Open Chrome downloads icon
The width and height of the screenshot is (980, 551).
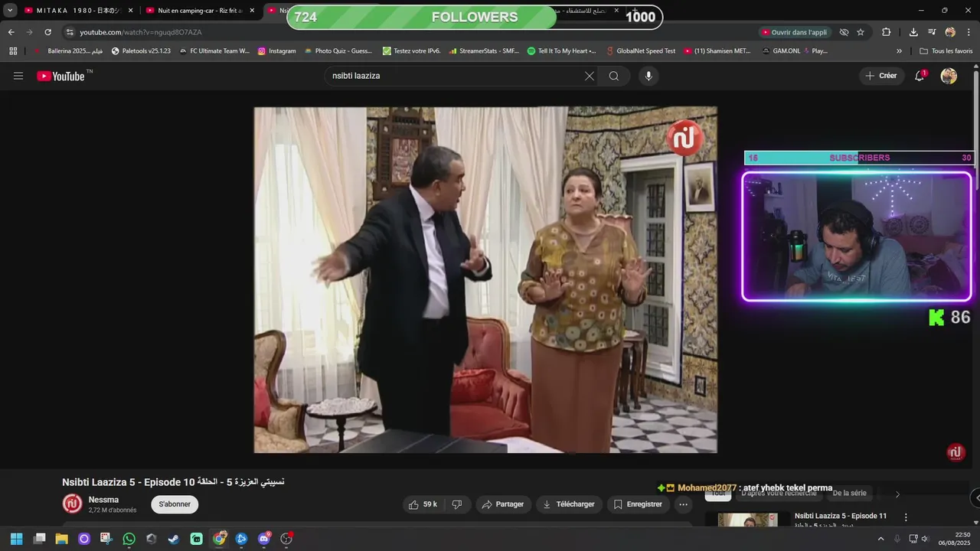[913, 32]
